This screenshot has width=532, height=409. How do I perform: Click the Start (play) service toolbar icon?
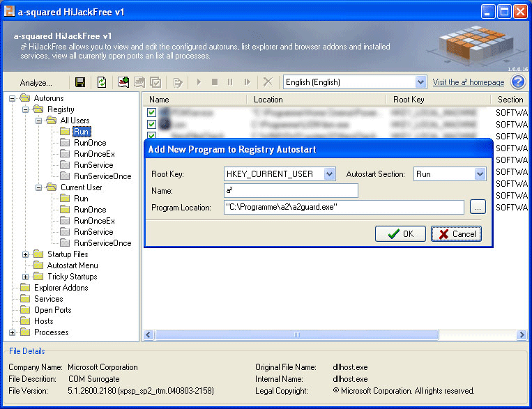click(x=199, y=82)
